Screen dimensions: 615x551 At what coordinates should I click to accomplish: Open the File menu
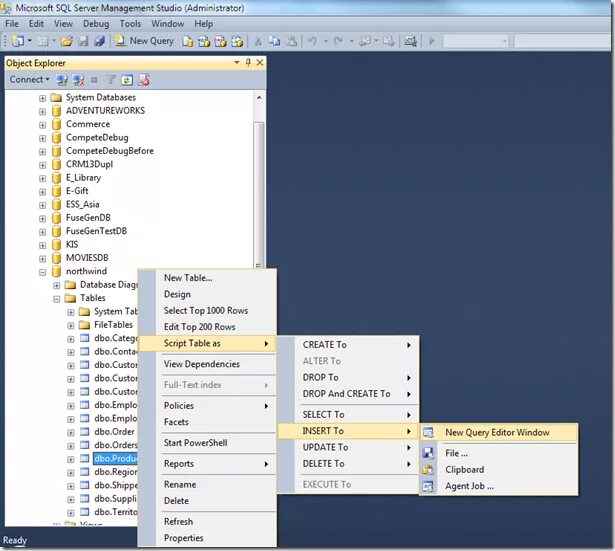[12, 24]
